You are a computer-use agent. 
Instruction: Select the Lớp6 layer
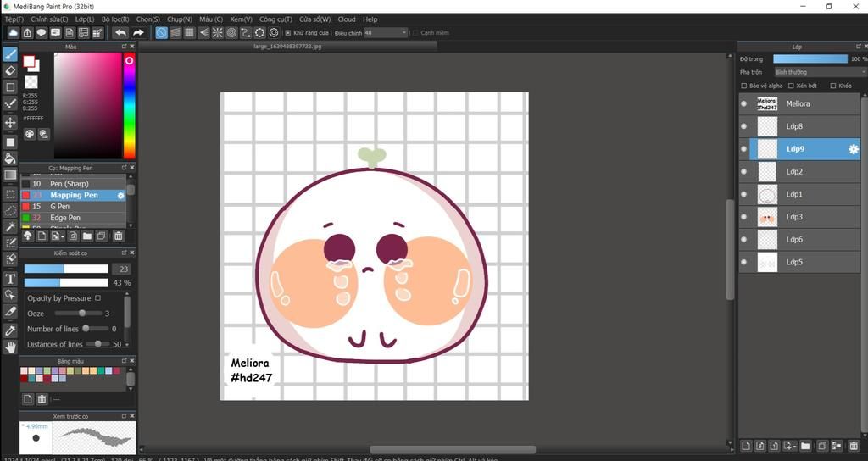tap(799, 240)
